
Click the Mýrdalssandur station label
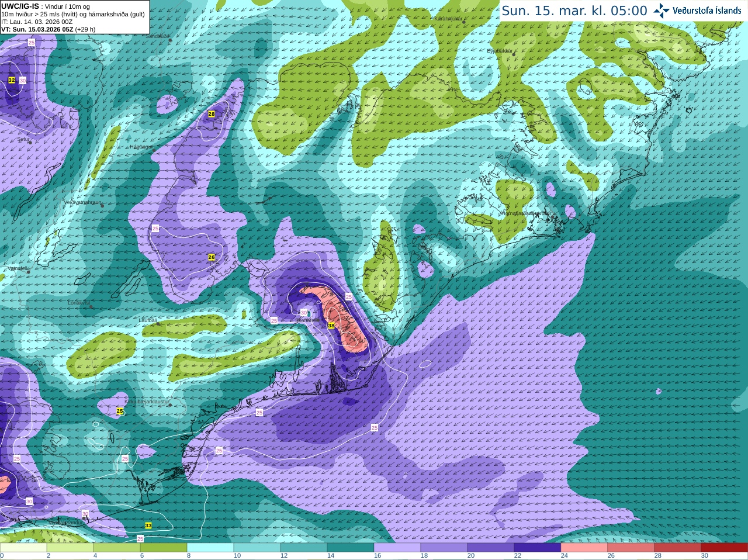click(x=66, y=522)
